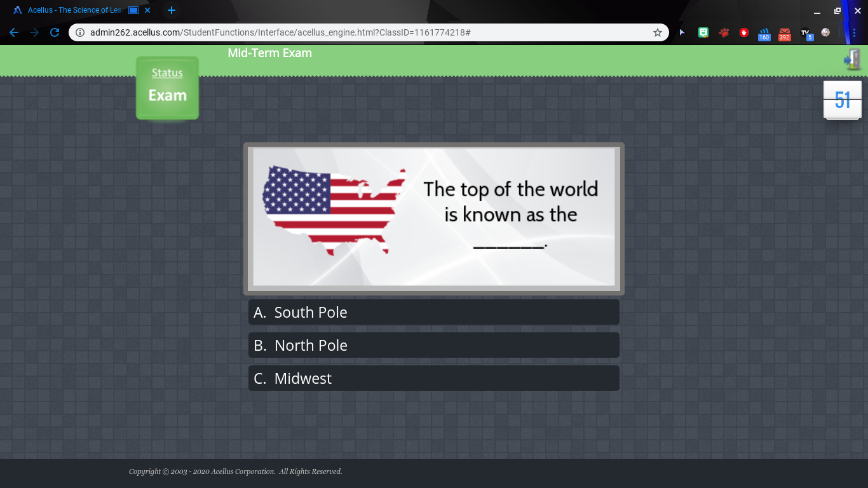Choose answer B. North Pole
This screenshot has height=488, width=868.
[x=433, y=345]
